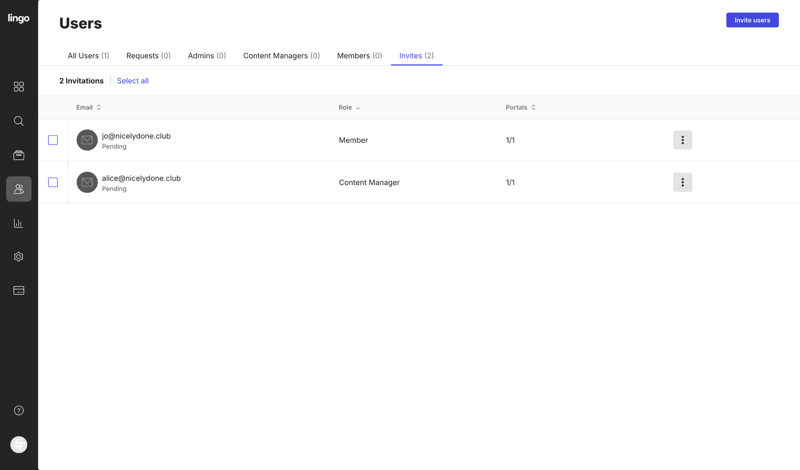Open settings gear icon in sidebar
Viewport: 800px width, 470px height.
[x=19, y=257]
